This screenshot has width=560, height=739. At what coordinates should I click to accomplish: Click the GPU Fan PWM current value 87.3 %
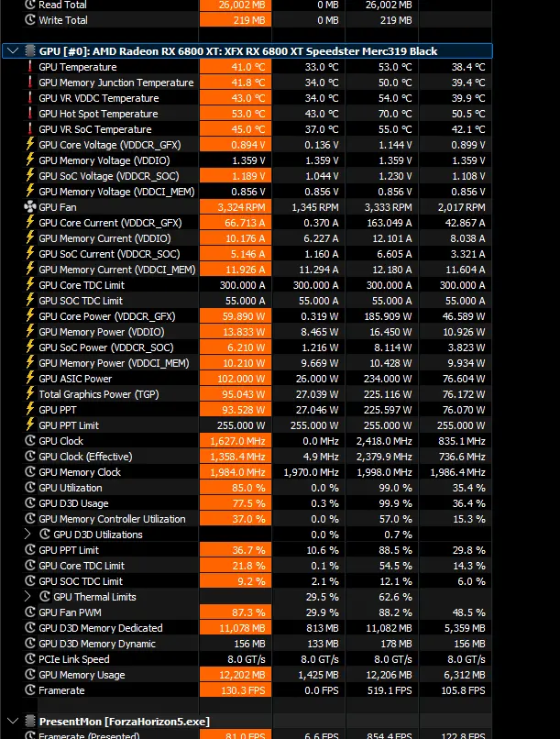pos(248,612)
